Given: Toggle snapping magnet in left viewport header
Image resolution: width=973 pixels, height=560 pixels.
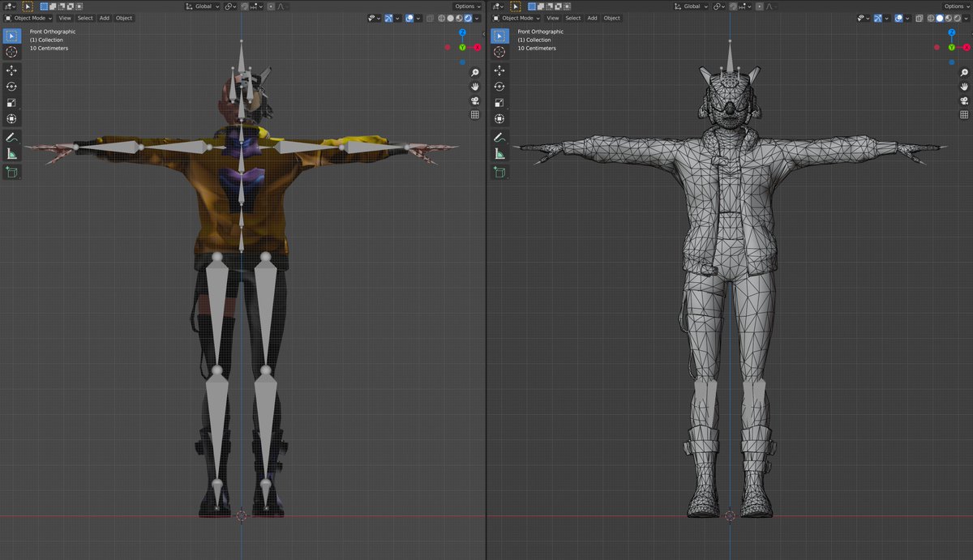Looking at the screenshot, I should (x=245, y=6).
